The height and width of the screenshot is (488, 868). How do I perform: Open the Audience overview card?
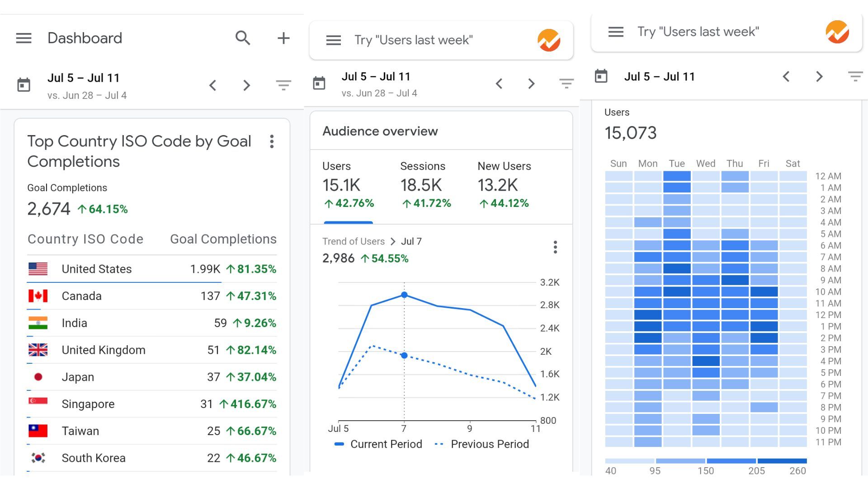point(380,131)
